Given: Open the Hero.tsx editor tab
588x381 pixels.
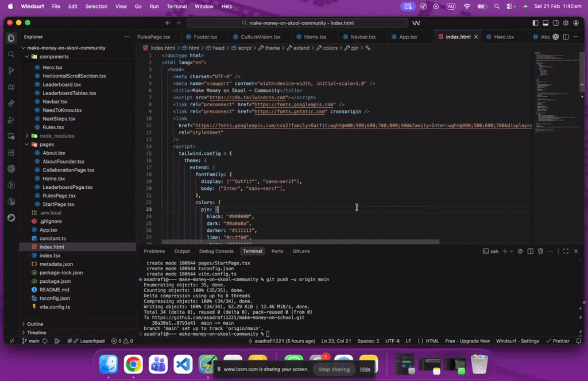Looking at the screenshot, I should (x=504, y=37).
